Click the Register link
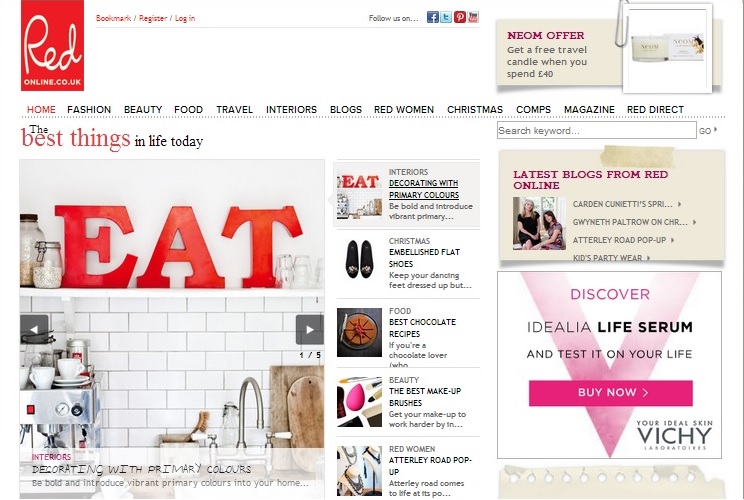The image size is (744, 500). (153, 18)
